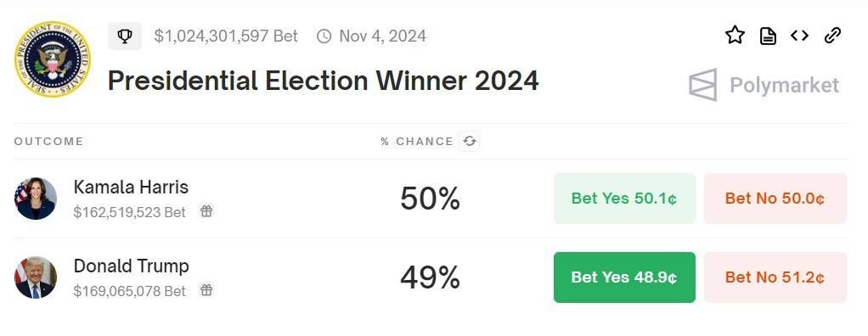Select the Kamala Harris outcome name

tap(131, 188)
